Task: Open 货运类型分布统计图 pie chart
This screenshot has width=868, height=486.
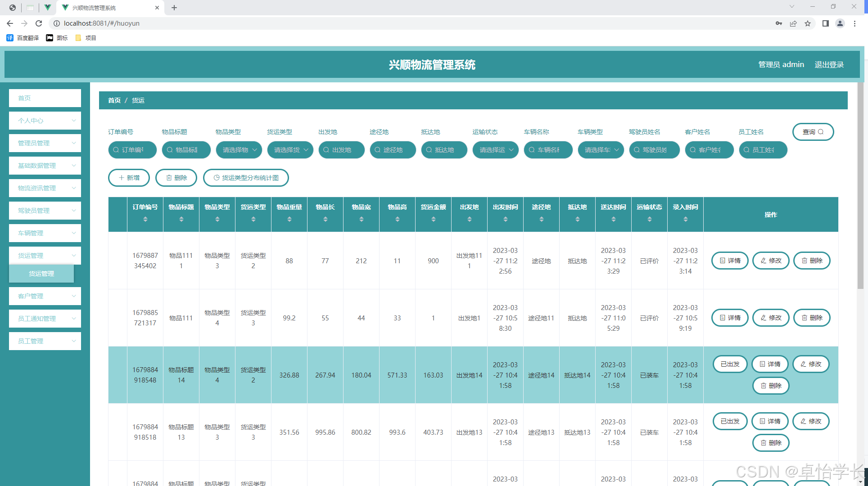Action: click(x=246, y=178)
